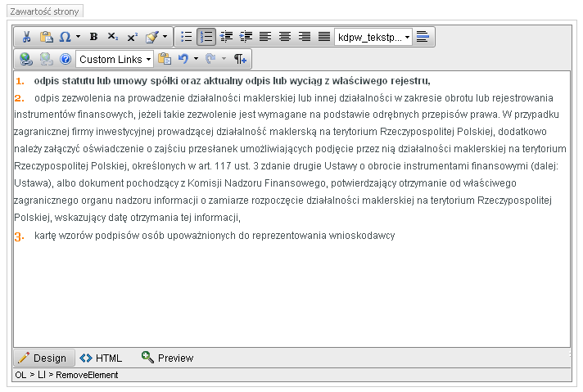Click the Paste icon beside scissors
The image size is (583, 392).
[x=47, y=37]
